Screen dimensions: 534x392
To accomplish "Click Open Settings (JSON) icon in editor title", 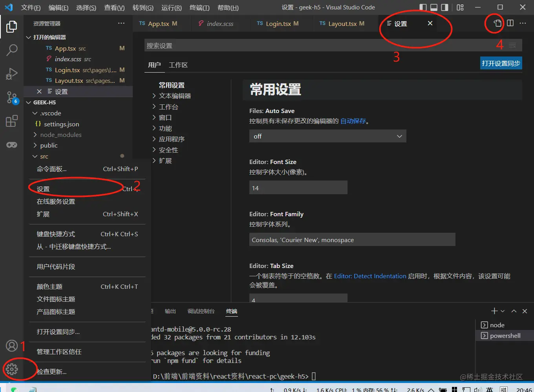I will 497,23.
